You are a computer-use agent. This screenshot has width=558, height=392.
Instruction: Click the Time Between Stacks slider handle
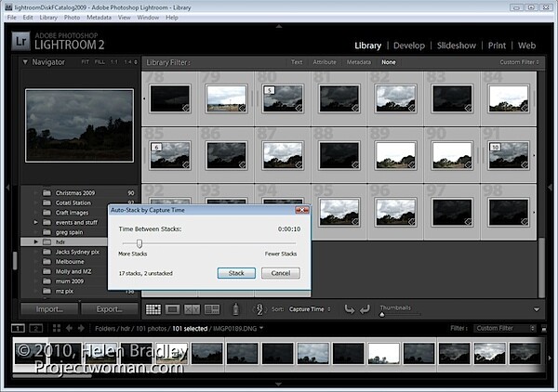pyautogui.click(x=139, y=243)
